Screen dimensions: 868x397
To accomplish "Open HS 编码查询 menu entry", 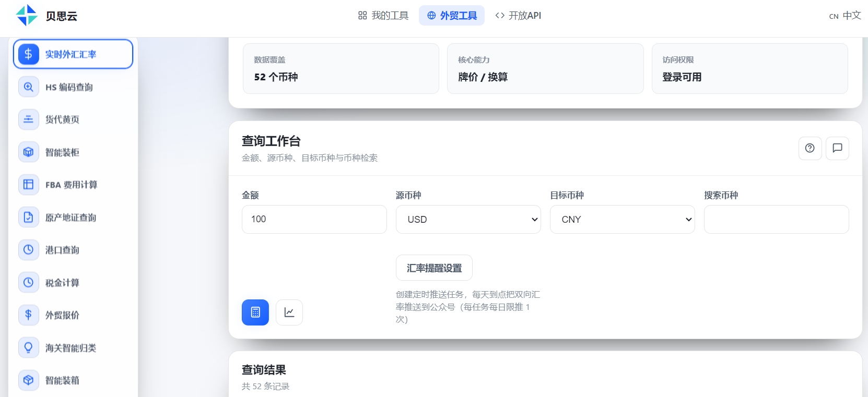I will pos(73,87).
